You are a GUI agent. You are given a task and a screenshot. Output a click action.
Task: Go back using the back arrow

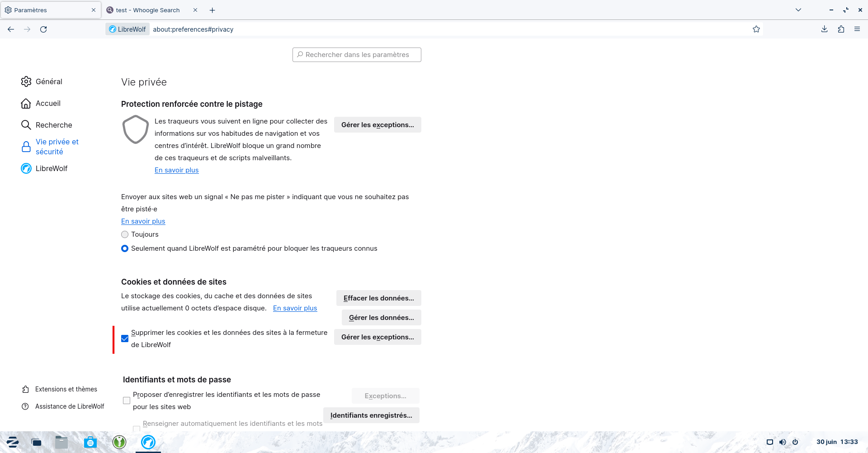[11, 29]
